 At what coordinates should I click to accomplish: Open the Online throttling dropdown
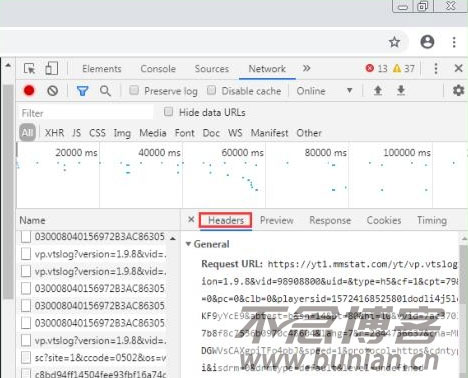(x=324, y=91)
